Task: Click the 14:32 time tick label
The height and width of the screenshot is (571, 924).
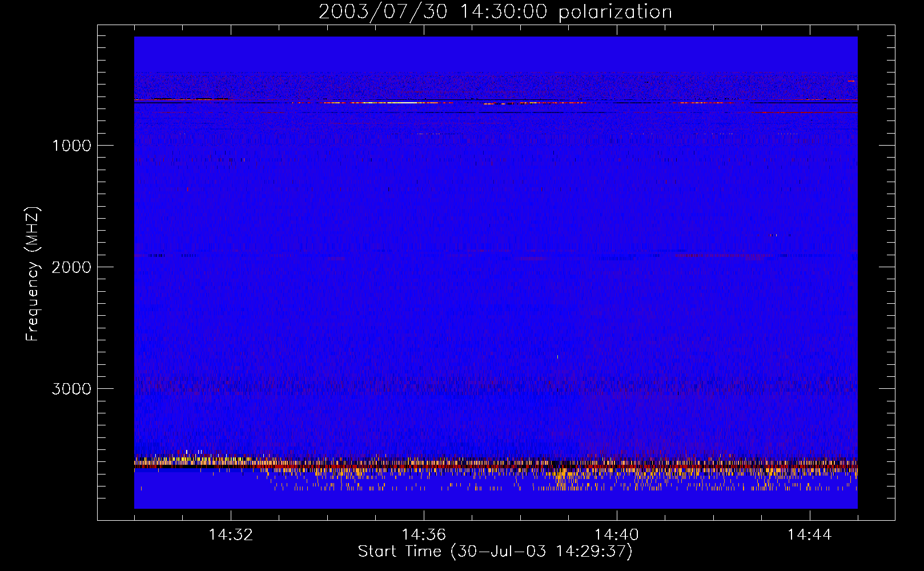Action: (x=231, y=535)
